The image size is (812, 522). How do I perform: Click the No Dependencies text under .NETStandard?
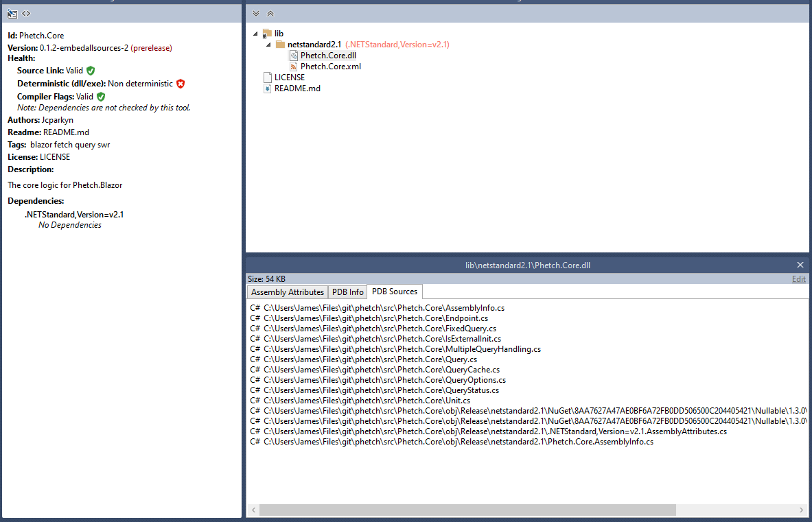click(70, 225)
